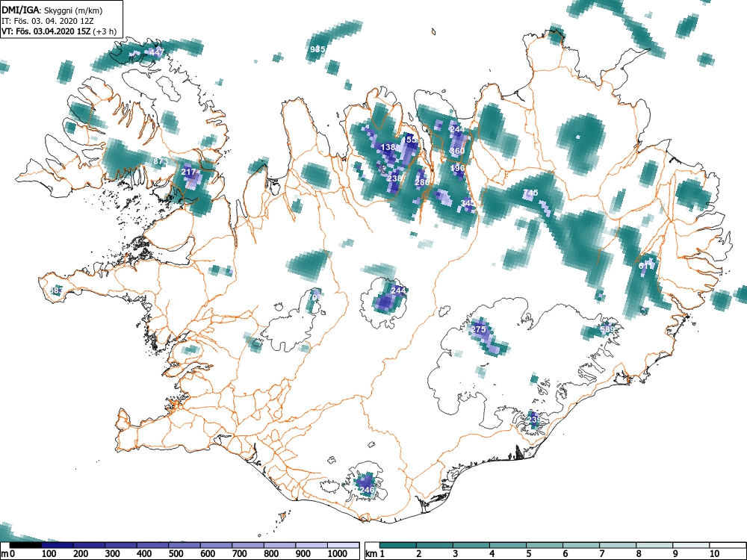
Task: Select the light teal 5–6 km legend swatch
Action: pos(545,545)
